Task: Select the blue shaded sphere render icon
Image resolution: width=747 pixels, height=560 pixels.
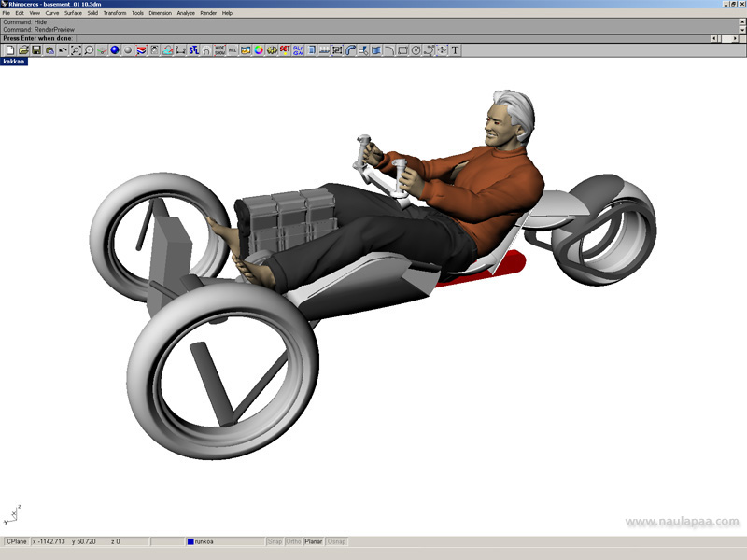Action: tap(115, 50)
